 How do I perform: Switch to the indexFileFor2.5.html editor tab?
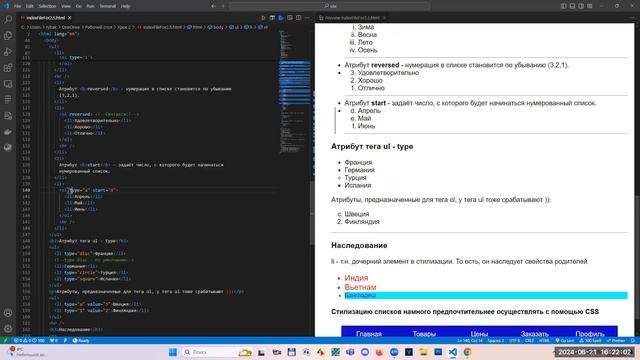[x=45, y=18]
